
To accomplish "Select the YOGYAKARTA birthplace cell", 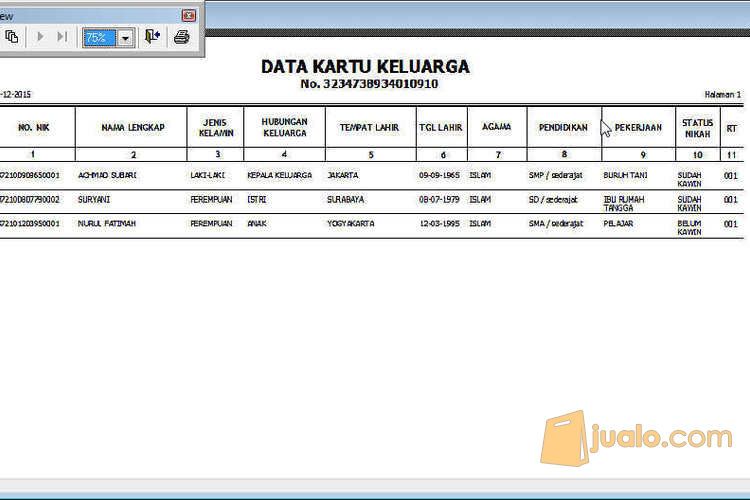I will 350,224.
